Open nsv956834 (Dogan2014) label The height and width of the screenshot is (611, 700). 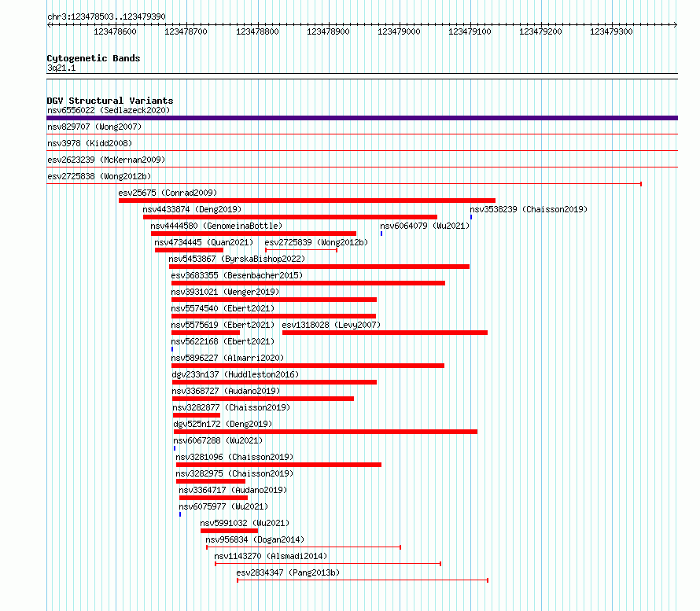click(255, 539)
